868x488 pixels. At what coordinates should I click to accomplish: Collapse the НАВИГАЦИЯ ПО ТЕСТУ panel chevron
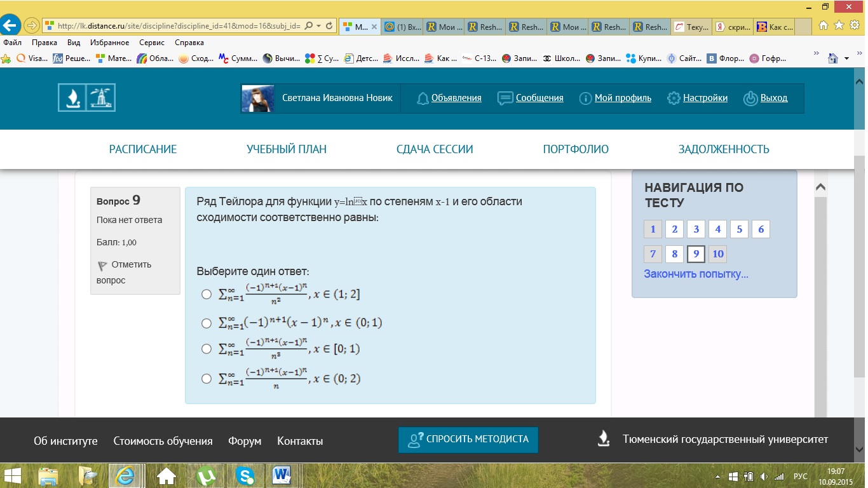pyautogui.click(x=820, y=187)
